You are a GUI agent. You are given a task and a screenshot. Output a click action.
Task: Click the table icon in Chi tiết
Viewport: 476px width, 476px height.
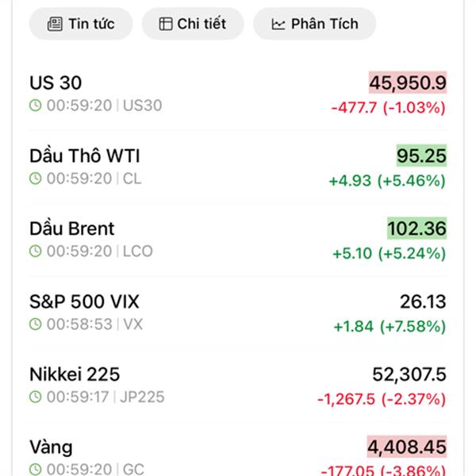coord(165,24)
